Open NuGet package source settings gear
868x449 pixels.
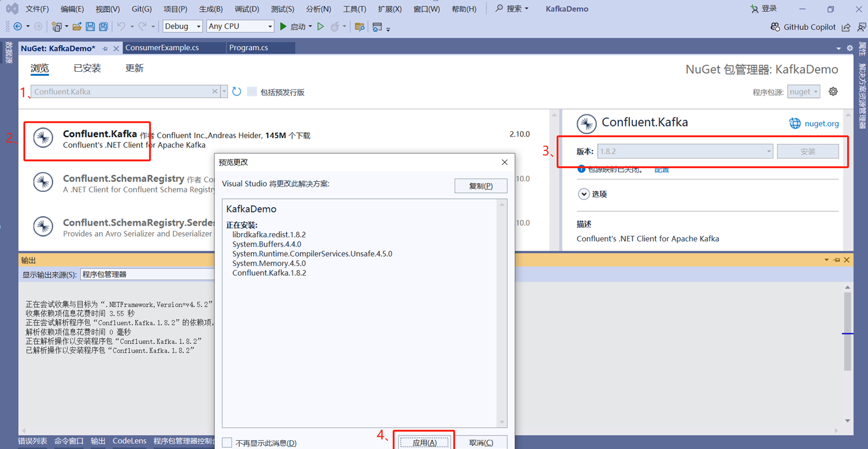pyautogui.click(x=833, y=92)
